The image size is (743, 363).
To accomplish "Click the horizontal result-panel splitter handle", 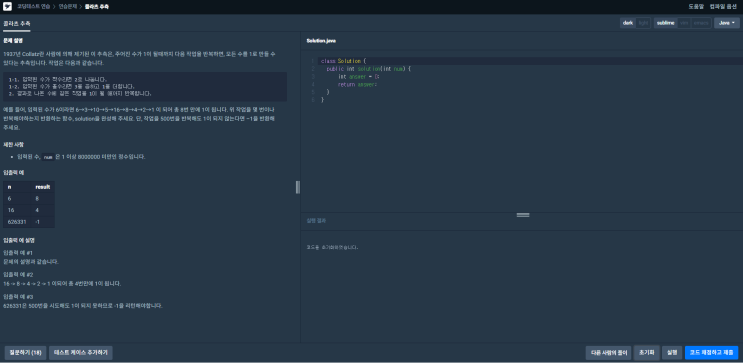I will click(523, 215).
